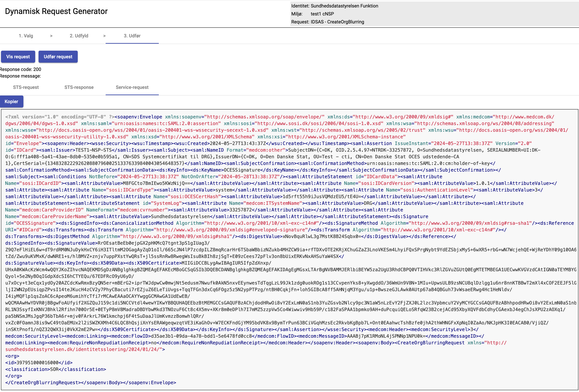
Task: Open the STS-response tab
Action: (79, 87)
